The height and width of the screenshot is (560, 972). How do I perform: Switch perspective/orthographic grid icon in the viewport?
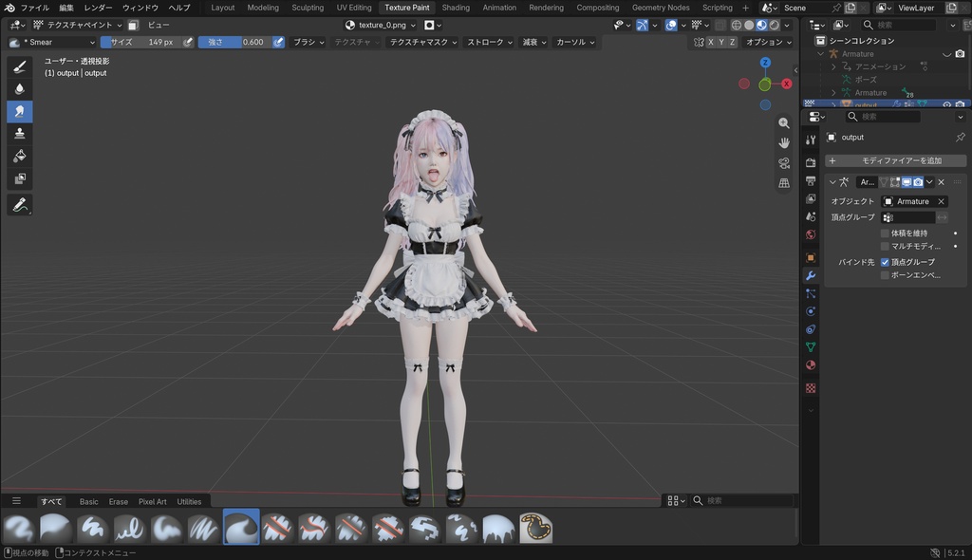point(784,183)
